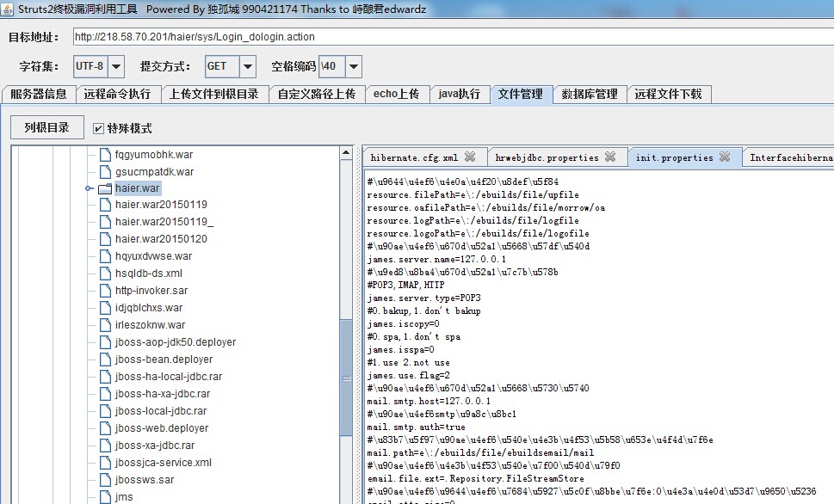This screenshot has height=504, width=834.
Task: Click the 列根目录 button
Action: point(46,127)
